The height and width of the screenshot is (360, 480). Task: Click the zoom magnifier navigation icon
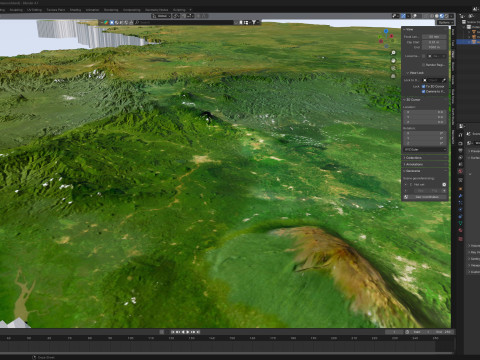pyautogui.click(x=393, y=53)
